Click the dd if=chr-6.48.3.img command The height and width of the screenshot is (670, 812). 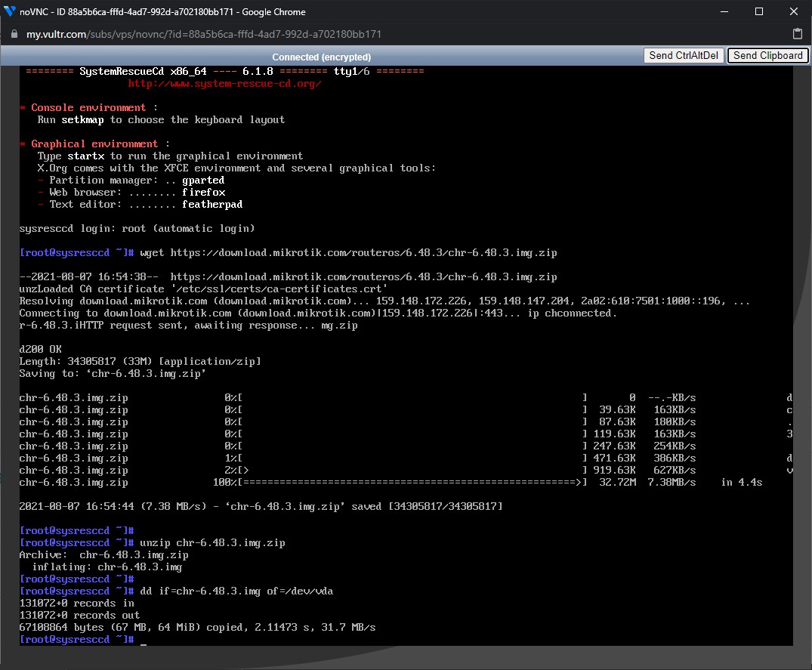[x=236, y=591]
